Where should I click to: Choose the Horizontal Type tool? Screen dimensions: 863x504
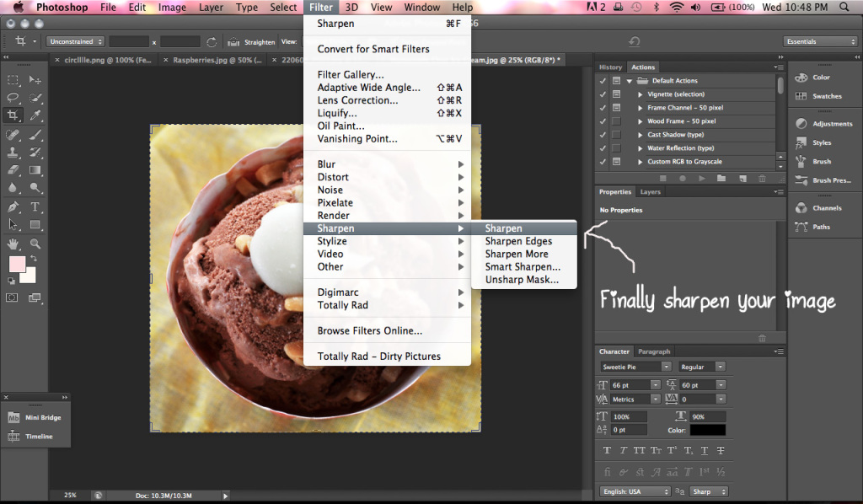point(35,206)
